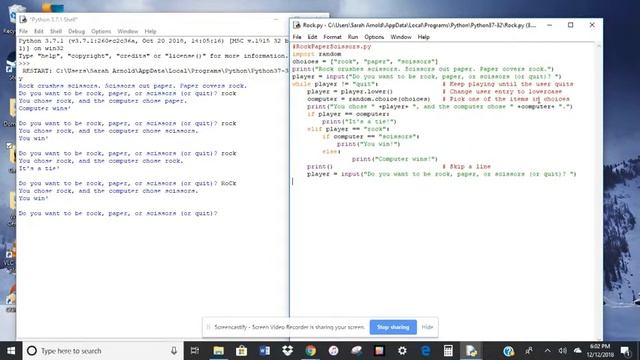Viewport: 640px width, 360px height.
Task: Click 'Computer wins!' output in Python Shell
Action: pyautogui.click(x=44, y=109)
